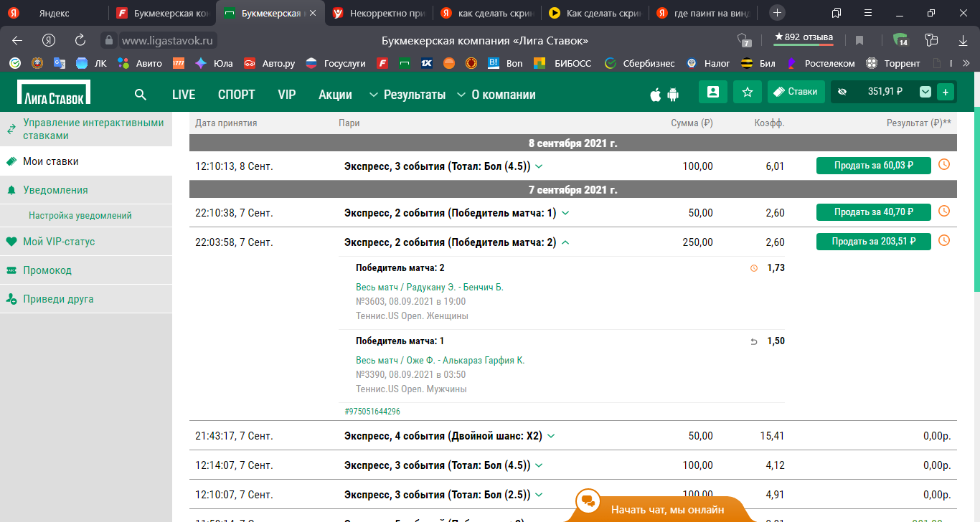This screenshot has width=980, height=522.
Task: Expand the Двойной шанс: Х2 express bet
Action: pos(551,436)
